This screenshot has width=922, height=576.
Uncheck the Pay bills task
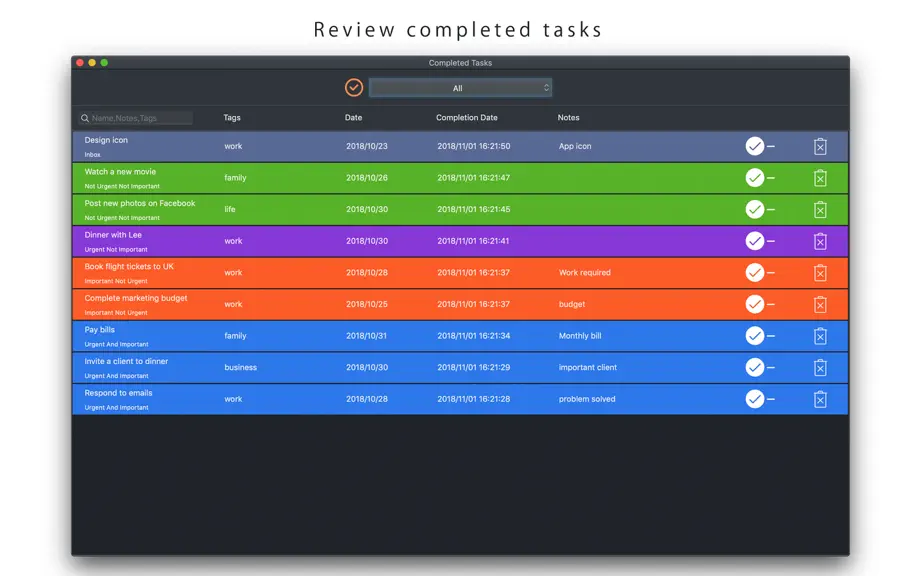(755, 336)
